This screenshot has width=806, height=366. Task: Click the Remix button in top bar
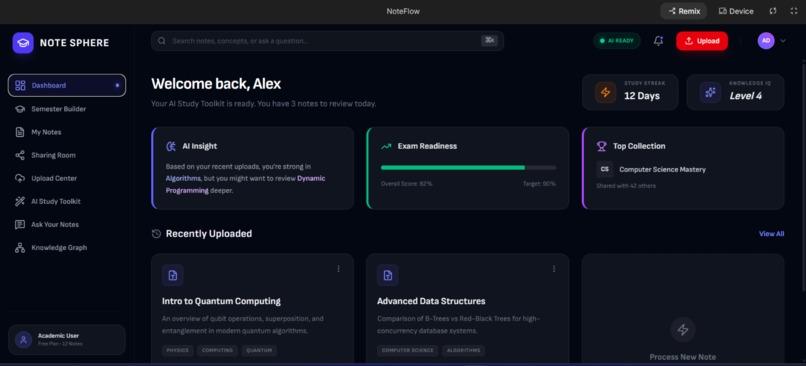[684, 11]
